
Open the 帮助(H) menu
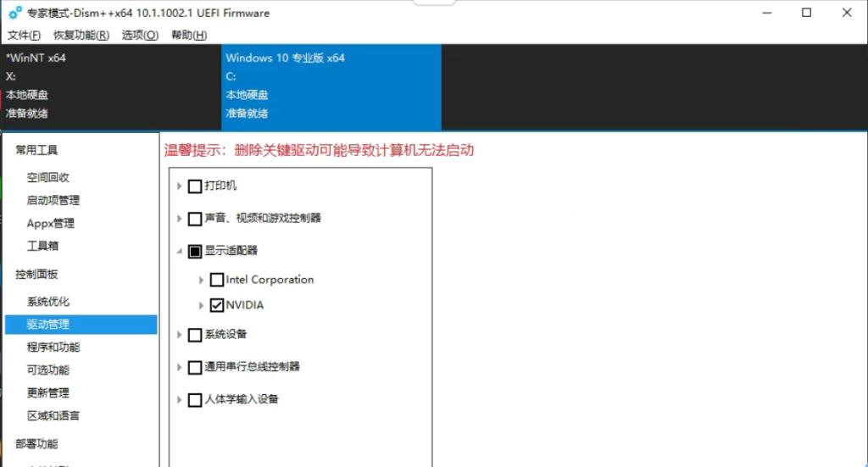click(189, 35)
